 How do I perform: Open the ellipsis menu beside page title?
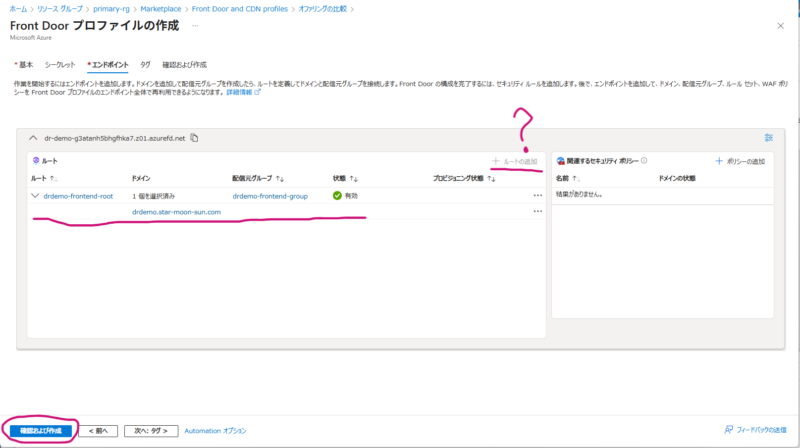coord(195,26)
